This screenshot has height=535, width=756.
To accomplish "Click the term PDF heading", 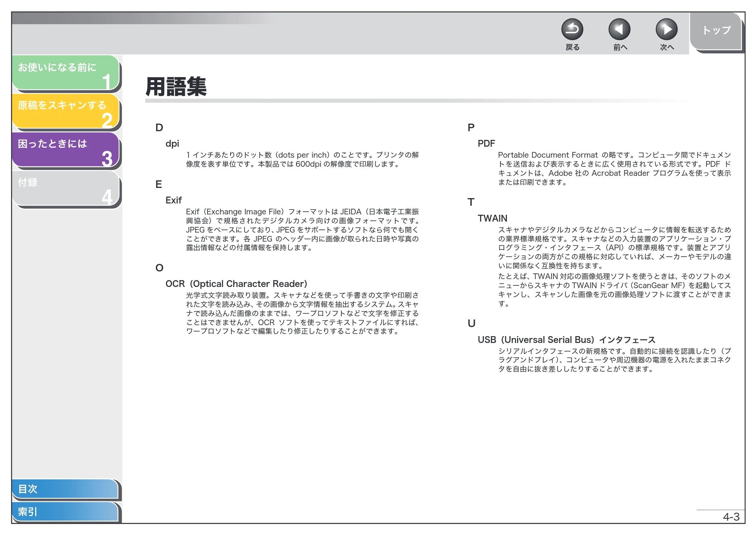I will coord(486,144).
